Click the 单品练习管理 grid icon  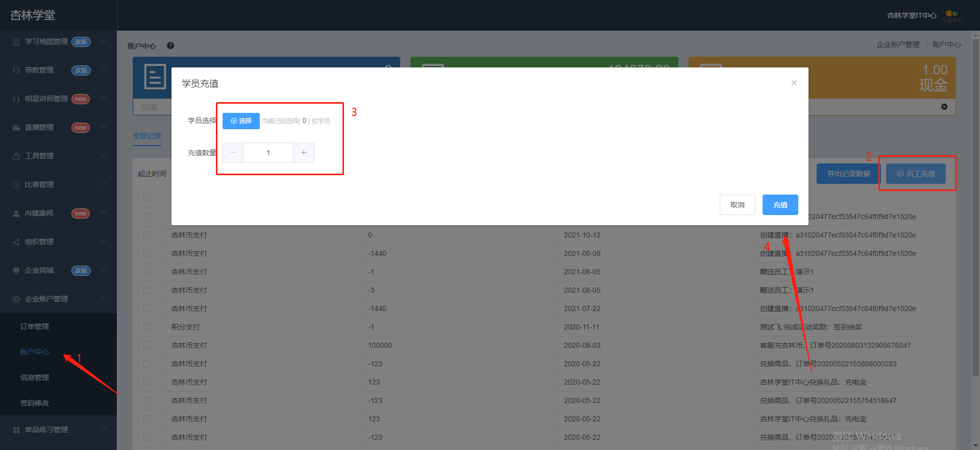[x=16, y=430]
